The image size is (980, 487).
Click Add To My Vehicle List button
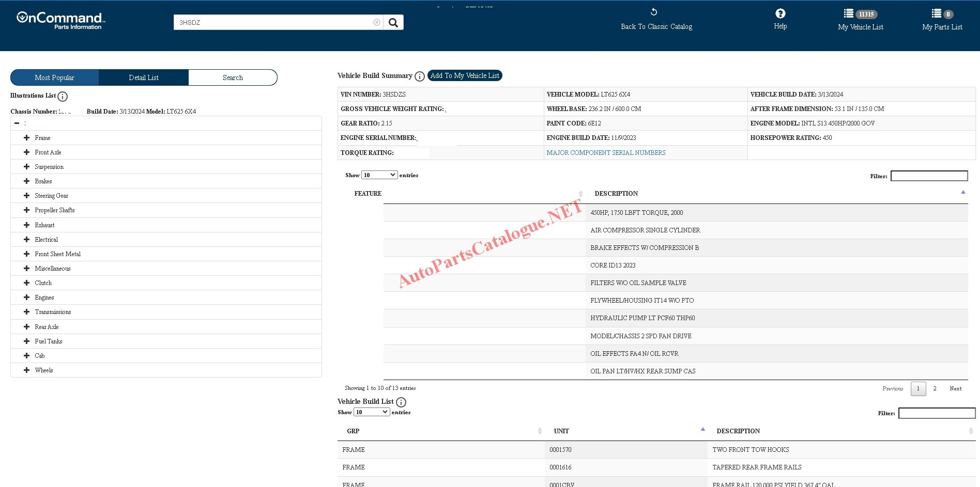(x=465, y=75)
